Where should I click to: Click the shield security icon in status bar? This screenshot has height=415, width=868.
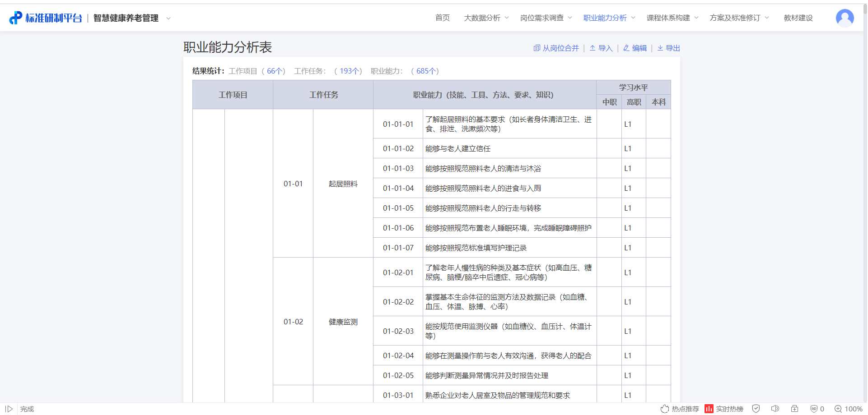click(756, 409)
